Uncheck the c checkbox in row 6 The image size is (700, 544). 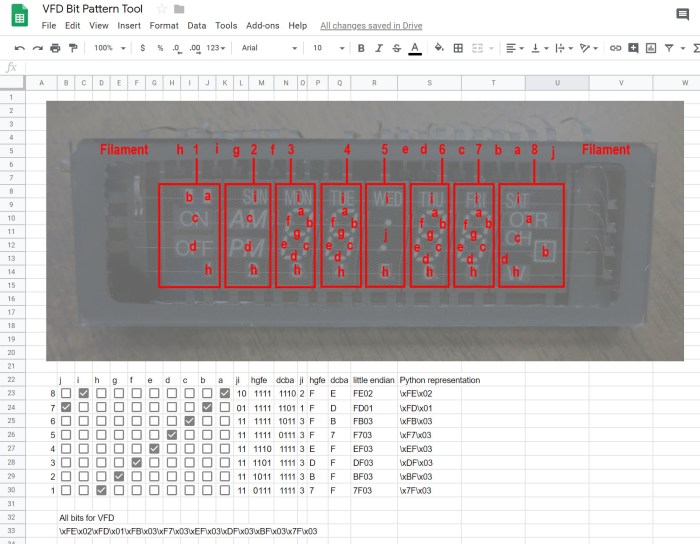189,421
